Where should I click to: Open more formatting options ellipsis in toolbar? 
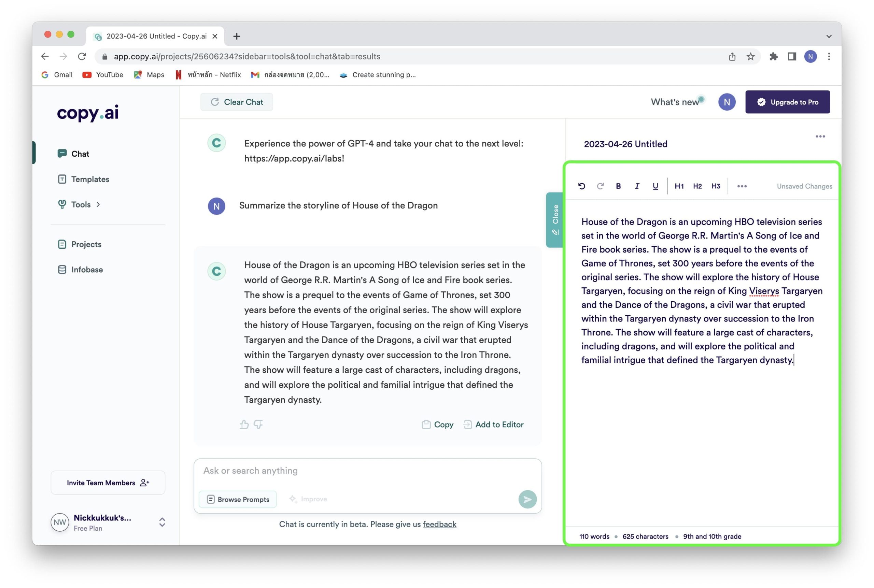(742, 186)
